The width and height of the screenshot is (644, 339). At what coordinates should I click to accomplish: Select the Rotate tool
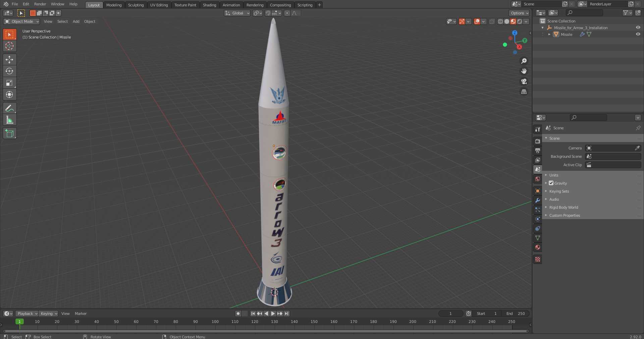[9, 71]
